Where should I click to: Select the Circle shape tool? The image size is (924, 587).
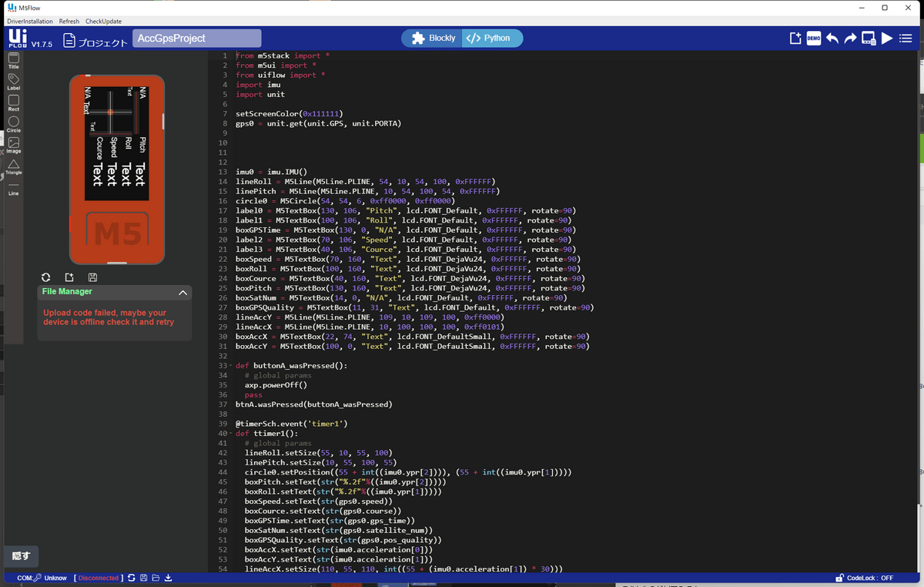[13, 124]
